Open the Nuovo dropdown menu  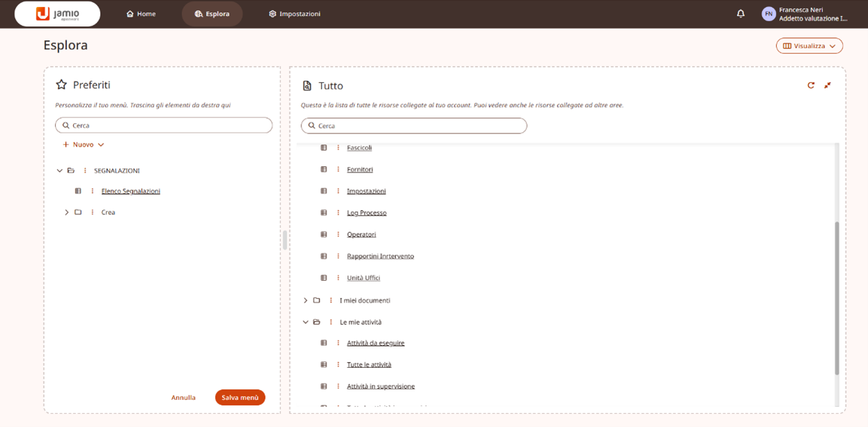pyautogui.click(x=84, y=145)
